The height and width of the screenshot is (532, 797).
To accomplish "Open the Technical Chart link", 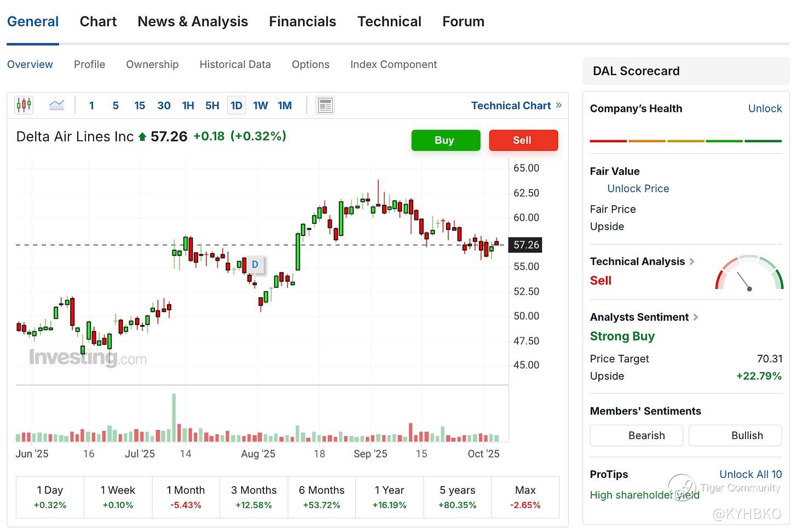I will tap(516, 106).
